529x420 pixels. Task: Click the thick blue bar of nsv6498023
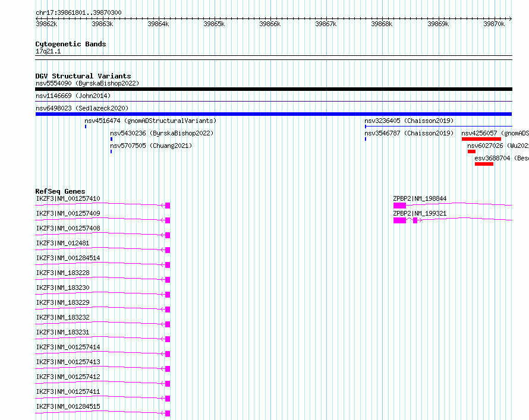[273, 114]
